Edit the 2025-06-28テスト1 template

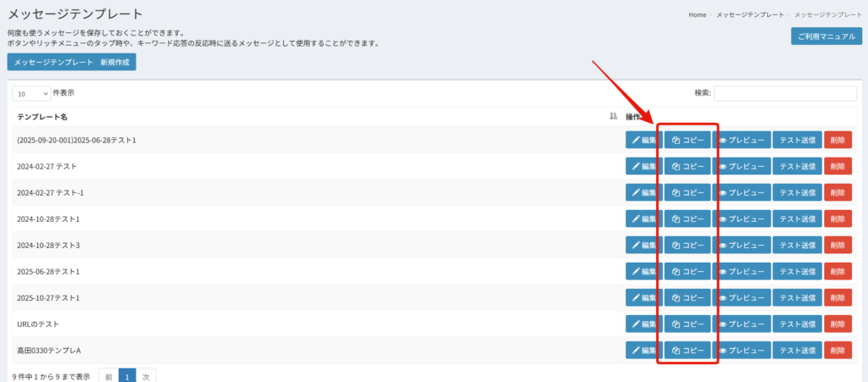tap(643, 272)
